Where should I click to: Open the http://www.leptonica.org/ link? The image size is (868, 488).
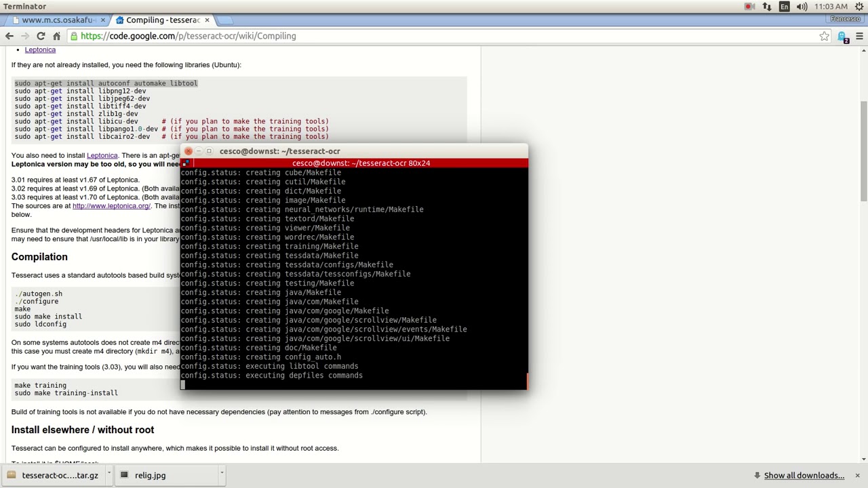pos(111,205)
